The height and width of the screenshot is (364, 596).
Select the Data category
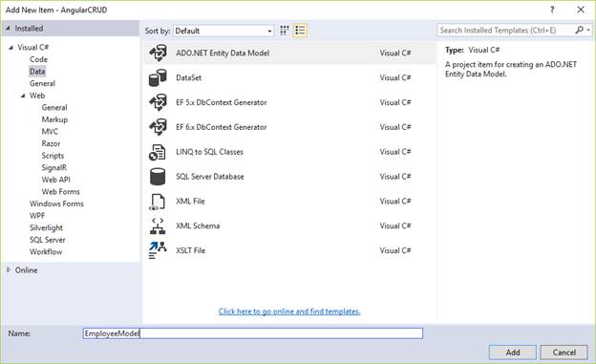coord(37,72)
